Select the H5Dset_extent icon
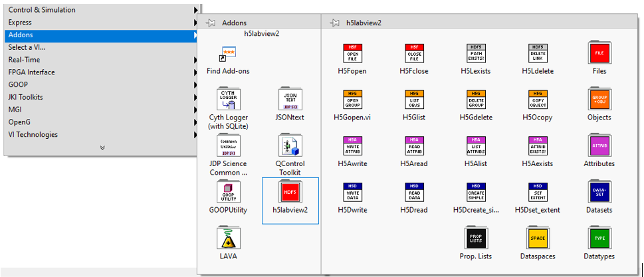This screenshot has height=277, width=644. click(x=538, y=193)
